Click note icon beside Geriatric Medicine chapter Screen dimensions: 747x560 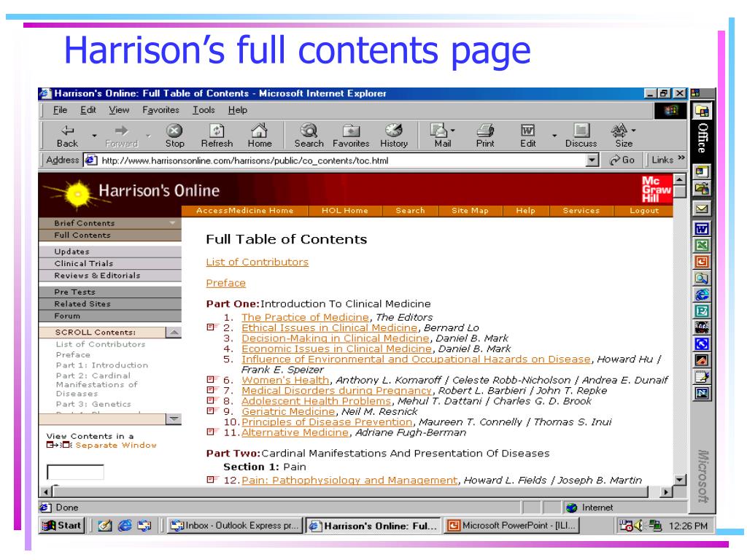coord(212,411)
